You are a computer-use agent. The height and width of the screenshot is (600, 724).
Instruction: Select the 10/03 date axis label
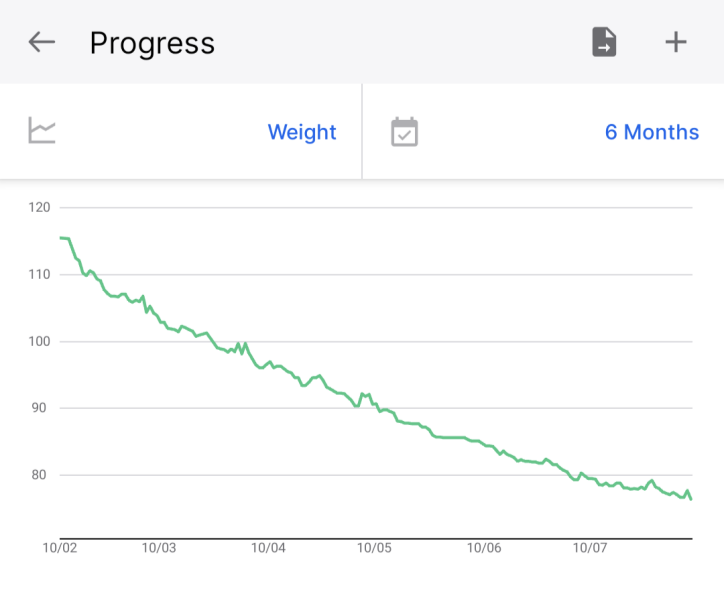159,548
